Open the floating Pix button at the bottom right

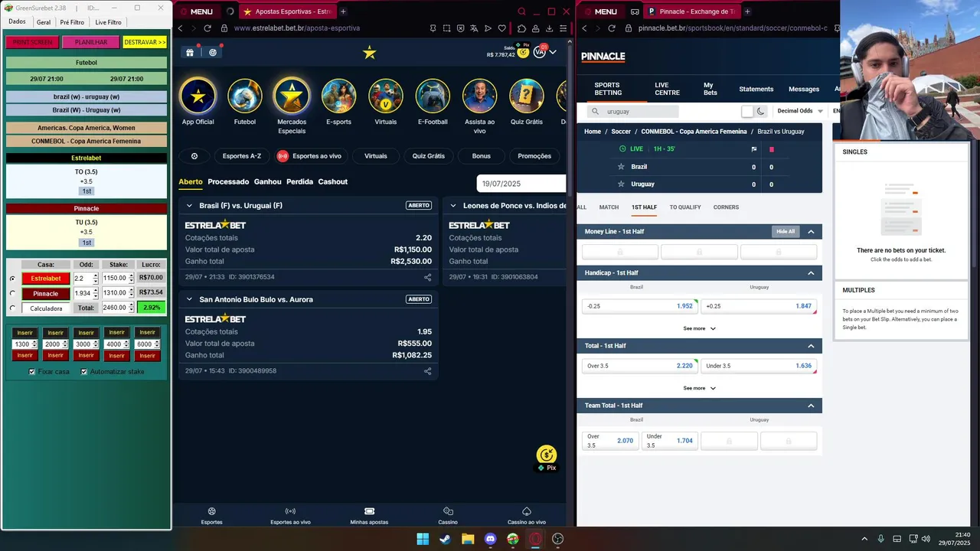coord(547,458)
